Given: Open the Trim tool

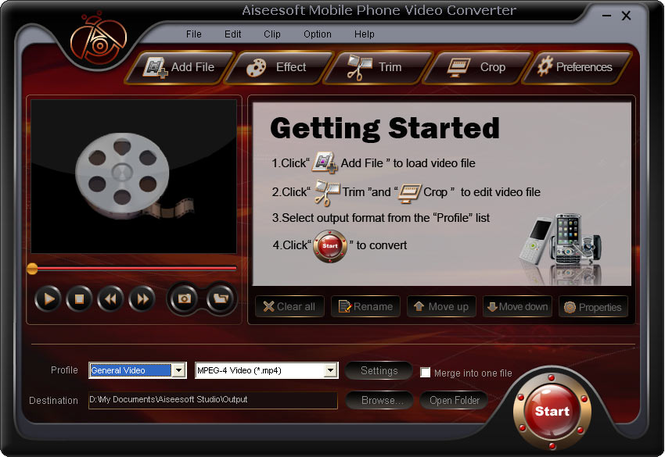Looking at the screenshot, I should tap(378, 67).
